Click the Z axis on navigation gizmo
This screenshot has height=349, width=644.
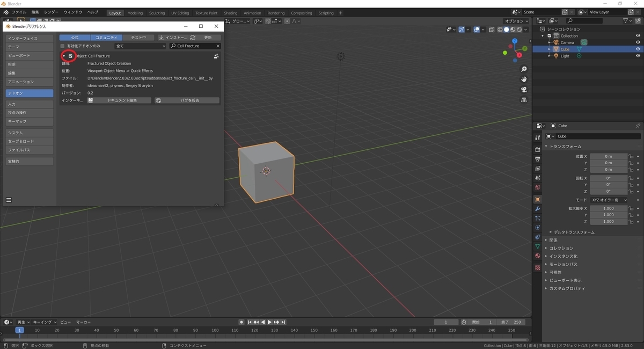click(514, 41)
